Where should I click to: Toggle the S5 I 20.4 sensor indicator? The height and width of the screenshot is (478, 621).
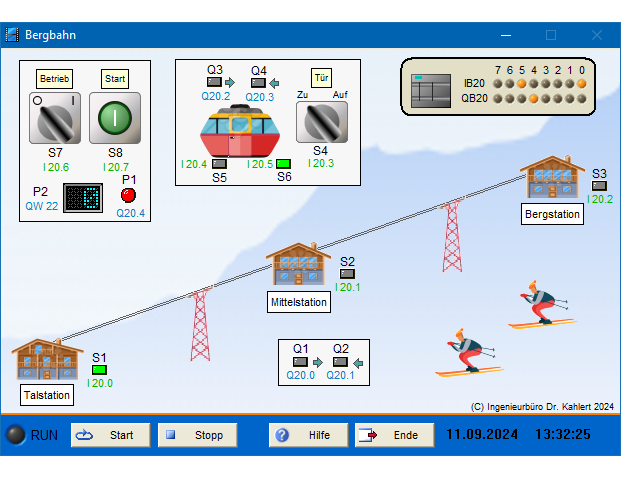pos(219,164)
